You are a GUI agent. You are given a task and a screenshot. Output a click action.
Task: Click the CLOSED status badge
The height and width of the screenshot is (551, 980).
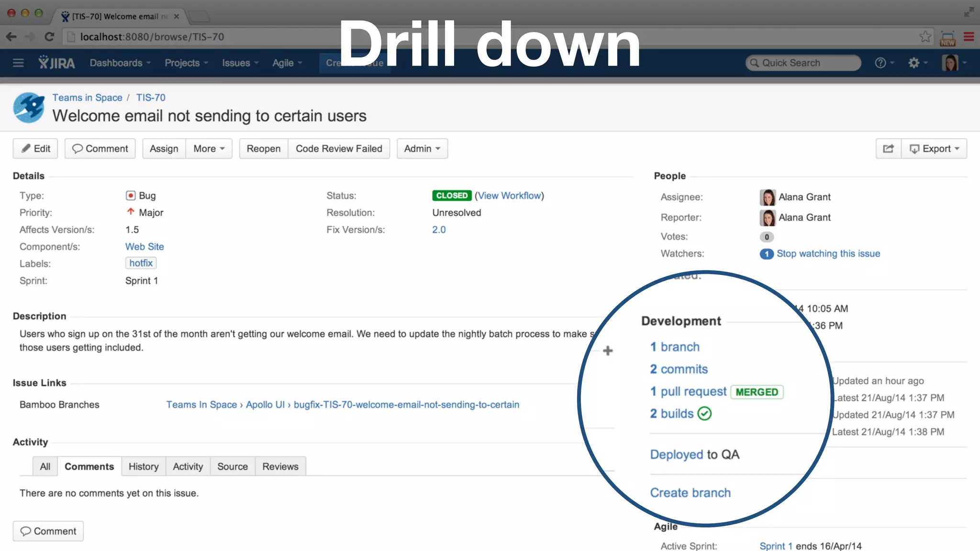pyautogui.click(x=452, y=196)
